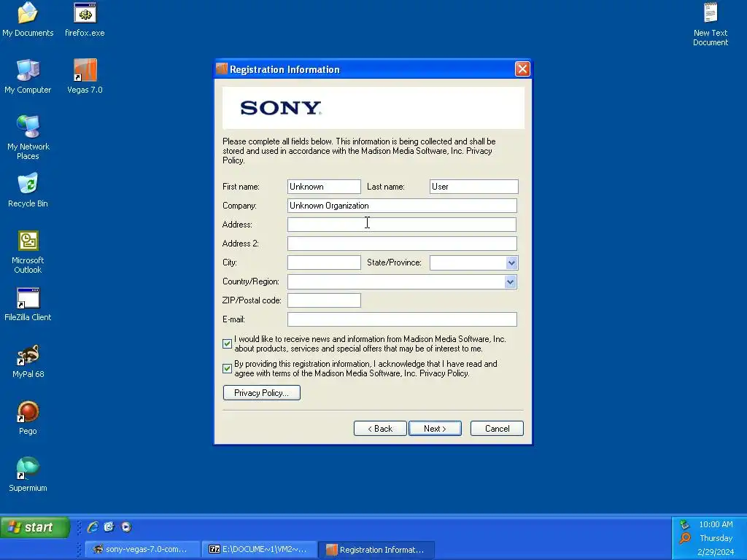The height and width of the screenshot is (560, 747).
Task: Click the First name field
Action: click(324, 187)
